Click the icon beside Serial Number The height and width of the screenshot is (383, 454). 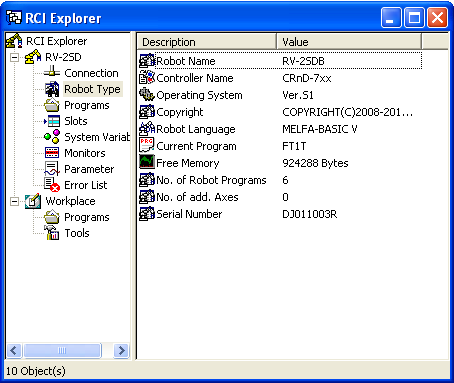[x=147, y=214]
